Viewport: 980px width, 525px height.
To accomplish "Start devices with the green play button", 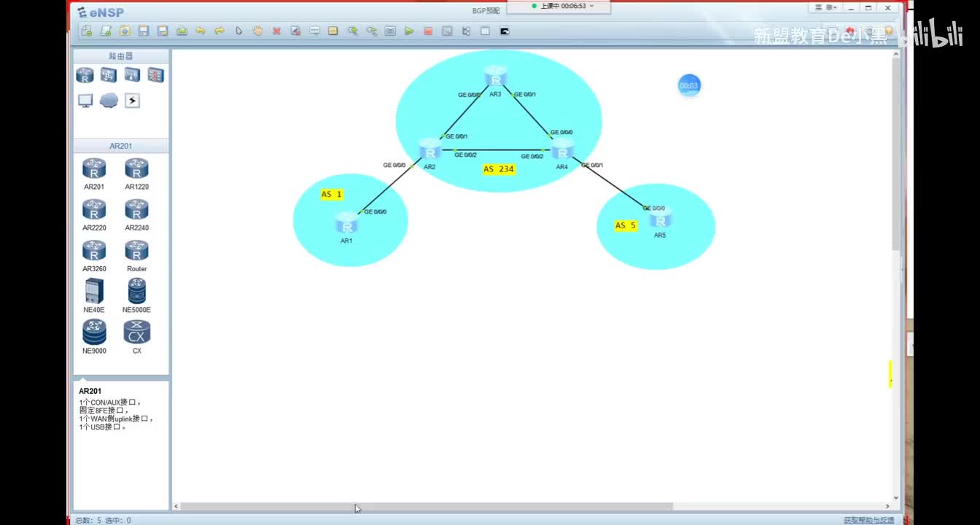I will pyautogui.click(x=409, y=31).
